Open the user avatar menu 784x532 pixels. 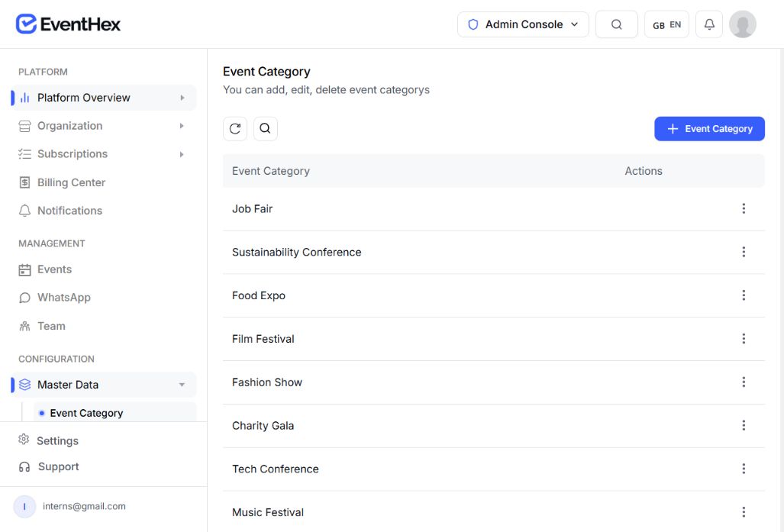[743, 24]
